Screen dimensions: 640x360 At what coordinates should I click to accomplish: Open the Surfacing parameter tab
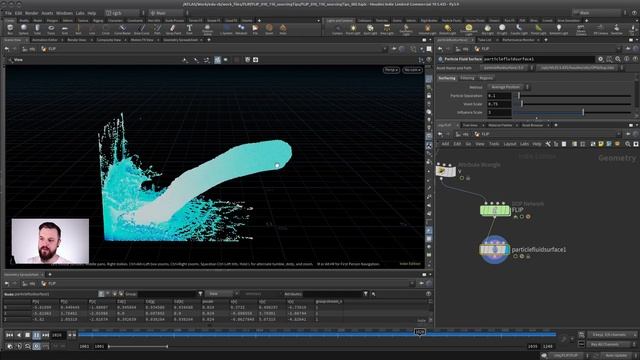[x=447, y=78]
